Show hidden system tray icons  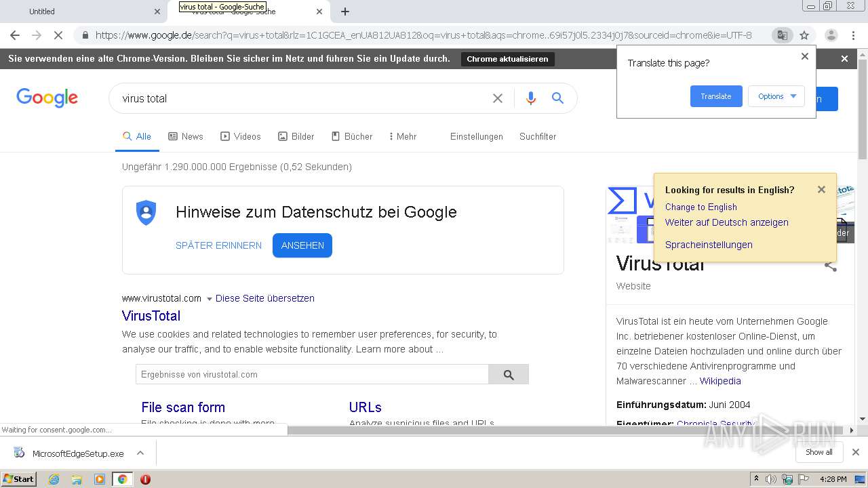coord(756,479)
